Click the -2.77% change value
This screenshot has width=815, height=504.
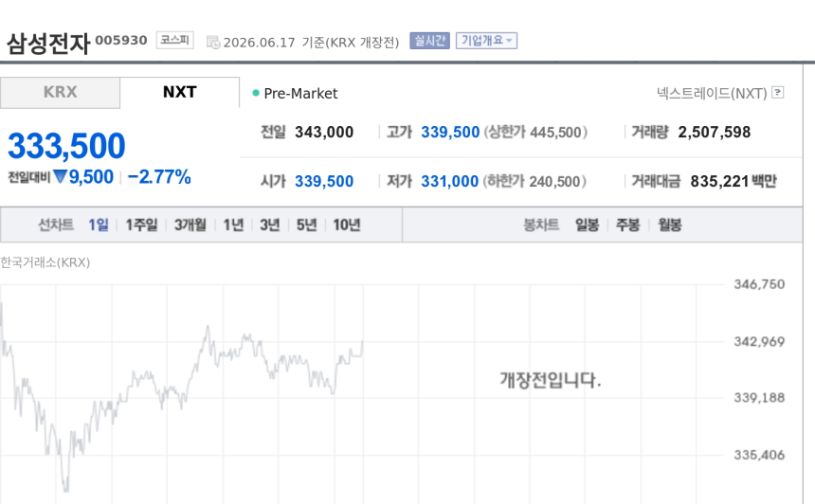pos(159,177)
